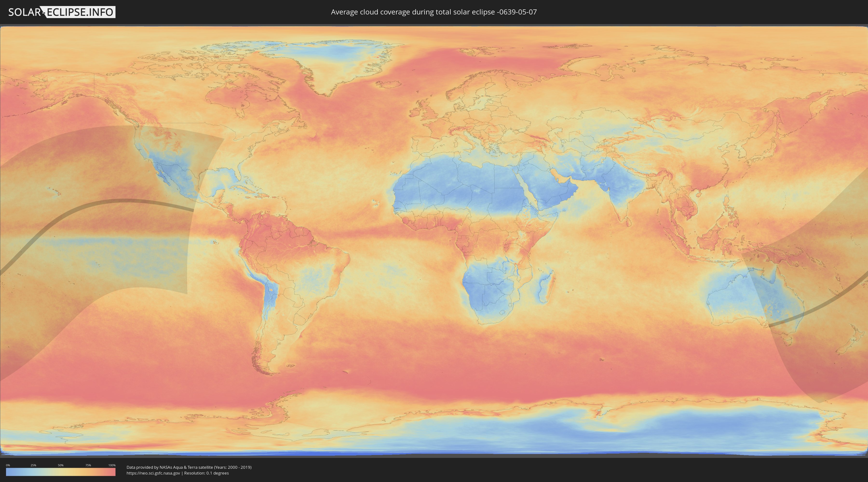
Task: Click the neo.sci.gsfc.nasa.gov URL text
Action: (x=153, y=473)
